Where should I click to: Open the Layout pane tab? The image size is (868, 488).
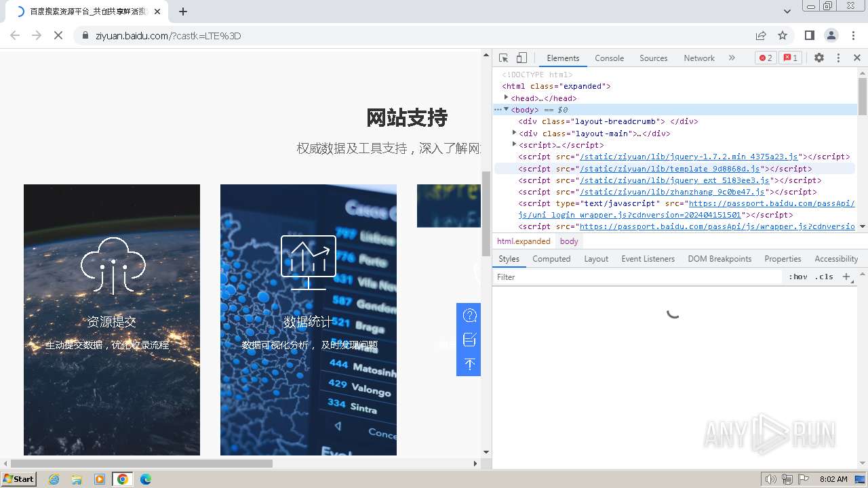(x=596, y=259)
